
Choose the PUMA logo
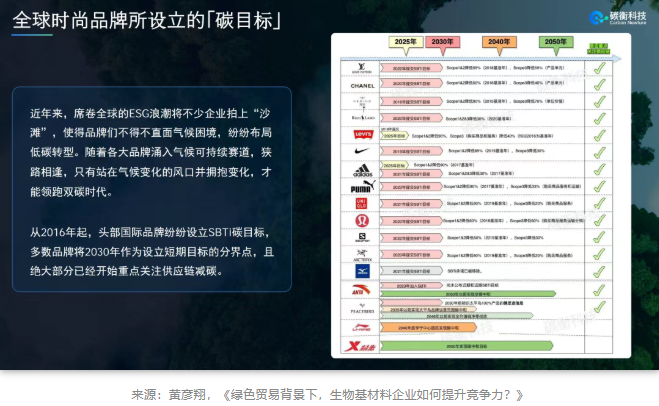[362, 187]
